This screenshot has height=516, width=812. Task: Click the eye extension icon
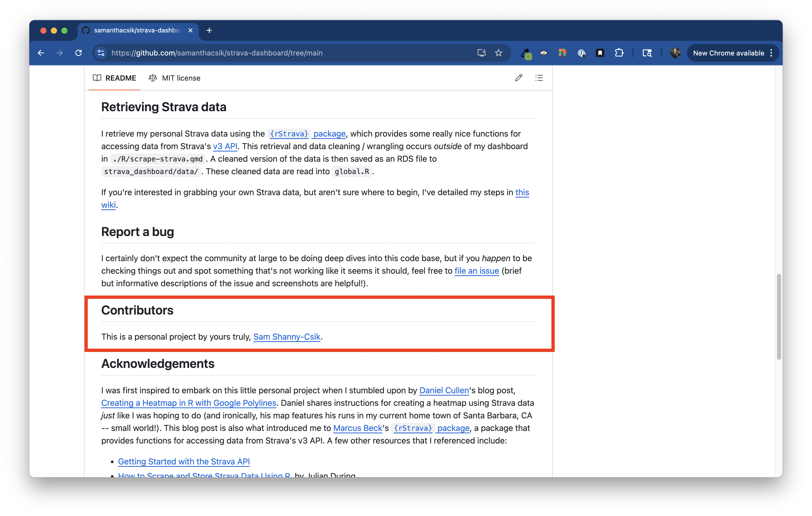coord(543,53)
